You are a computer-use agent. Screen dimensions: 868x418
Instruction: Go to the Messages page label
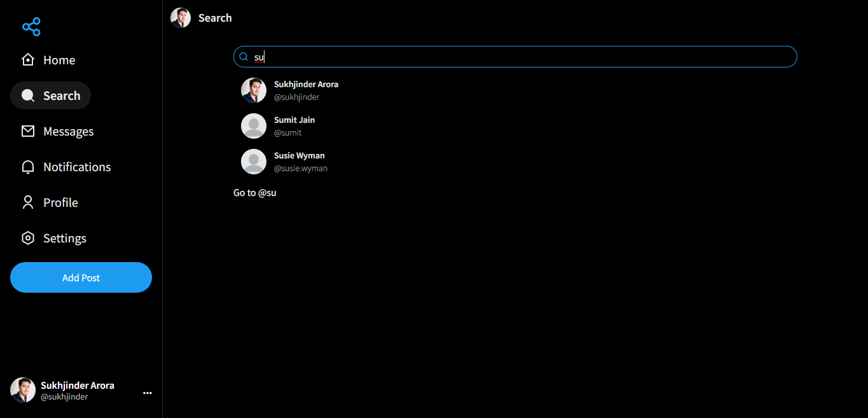68,131
